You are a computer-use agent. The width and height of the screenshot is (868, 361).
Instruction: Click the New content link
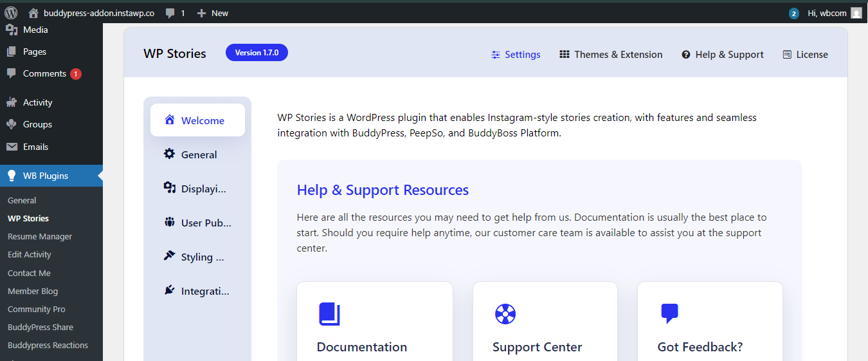pos(213,13)
